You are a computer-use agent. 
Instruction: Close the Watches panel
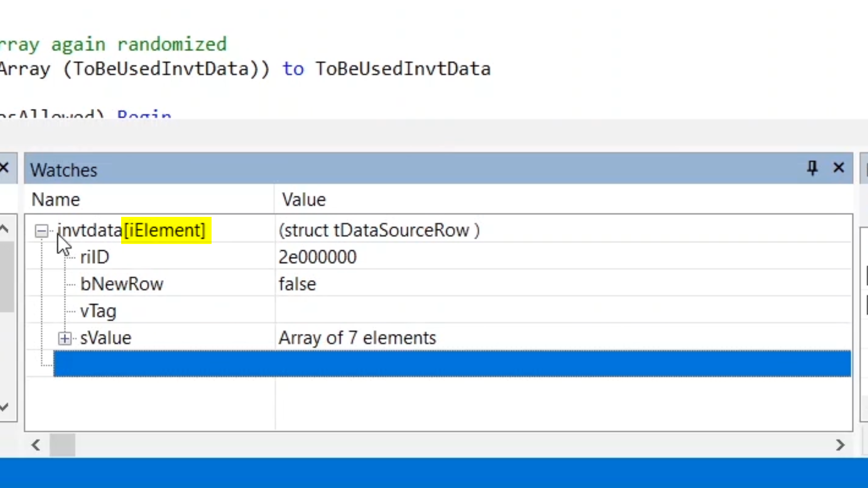click(839, 168)
